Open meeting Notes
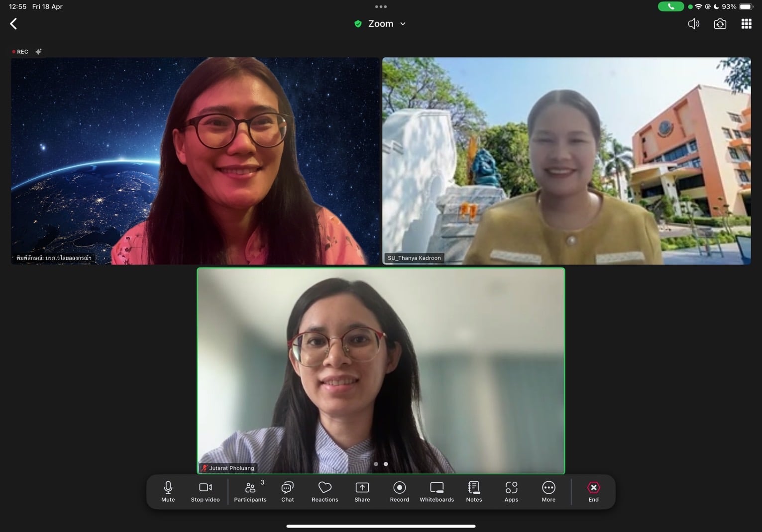 (474, 491)
